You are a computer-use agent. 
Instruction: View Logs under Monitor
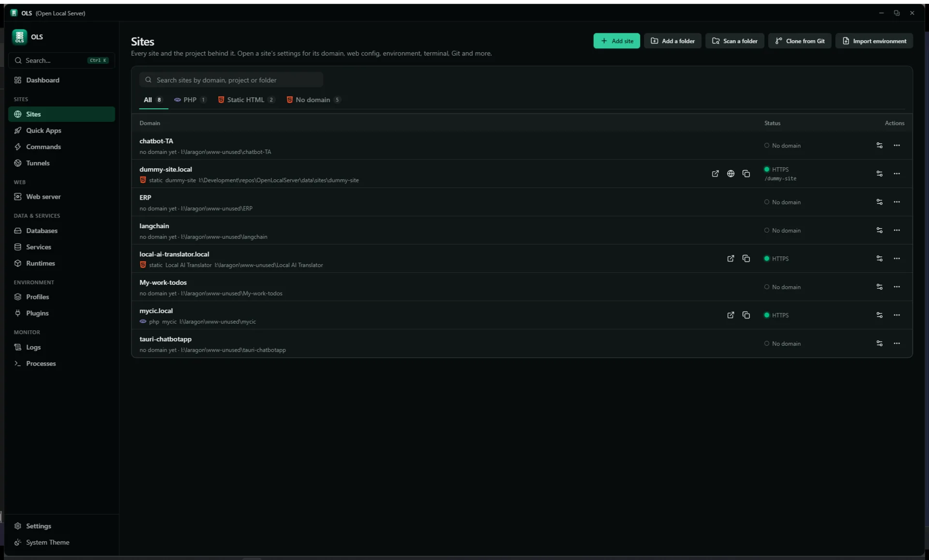point(61,347)
